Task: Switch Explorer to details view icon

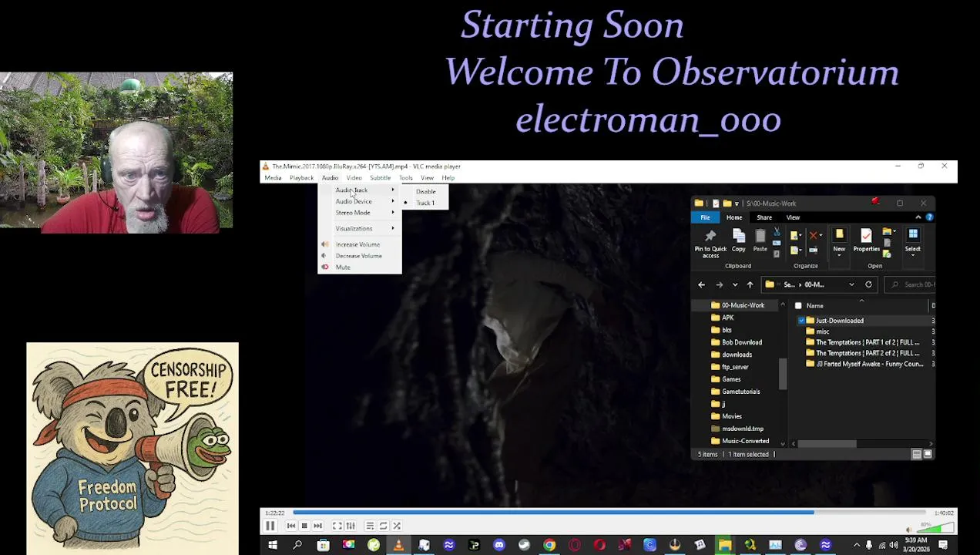Action: (x=916, y=455)
